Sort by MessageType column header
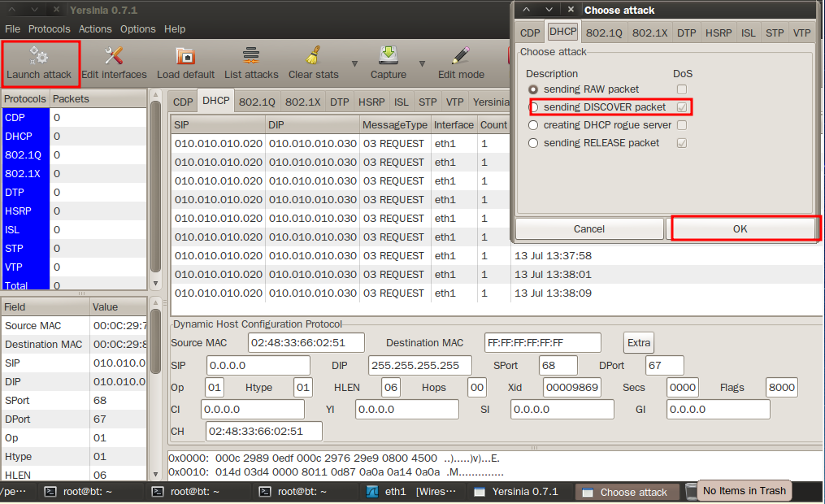Screen dimensions: 825x504 pos(395,124)
